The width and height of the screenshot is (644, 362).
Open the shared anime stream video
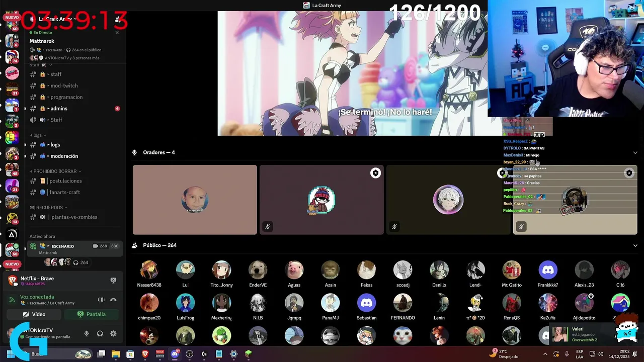[352, 73]
